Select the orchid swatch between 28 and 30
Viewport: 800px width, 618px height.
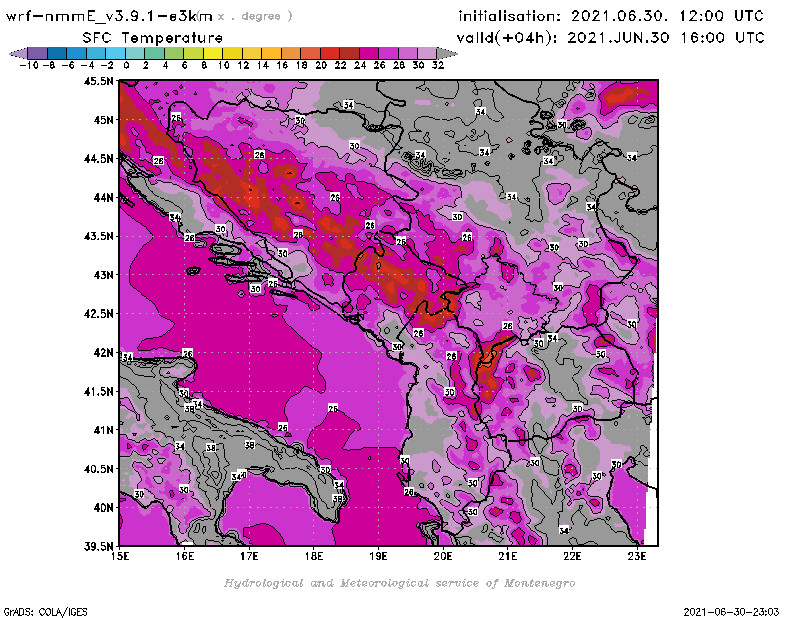coord(407,54)
